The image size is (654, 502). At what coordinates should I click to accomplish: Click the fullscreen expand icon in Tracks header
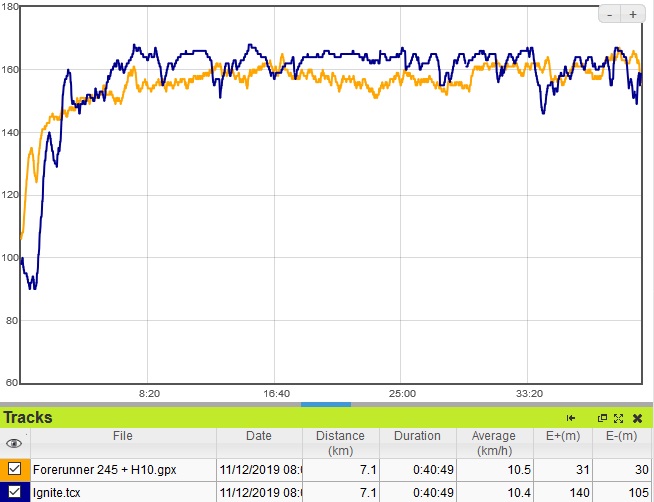click(619, 418)
